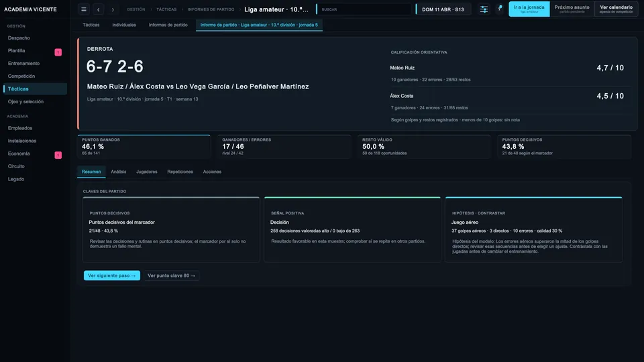Click the 4,5 / 10 rating value

[610, 96]
